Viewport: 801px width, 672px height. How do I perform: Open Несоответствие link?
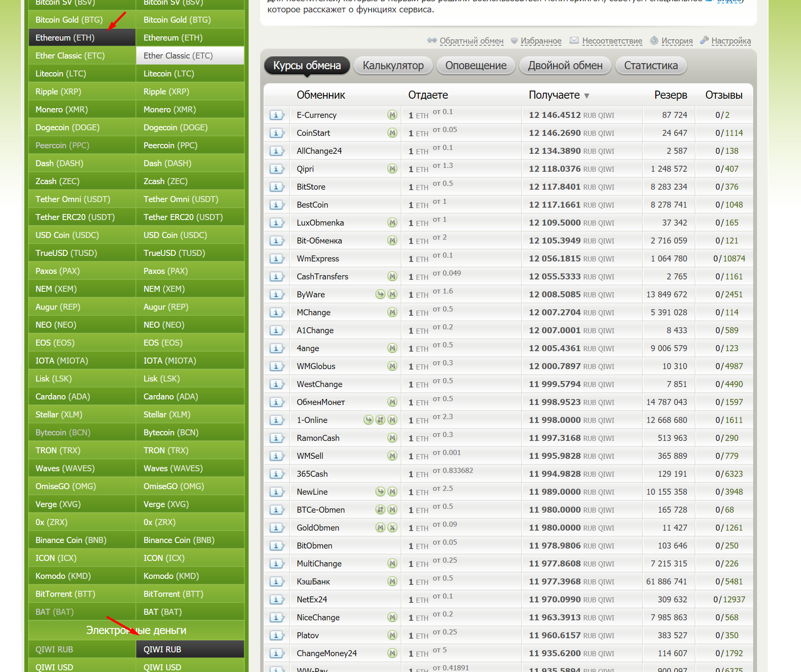pos(612,41)
